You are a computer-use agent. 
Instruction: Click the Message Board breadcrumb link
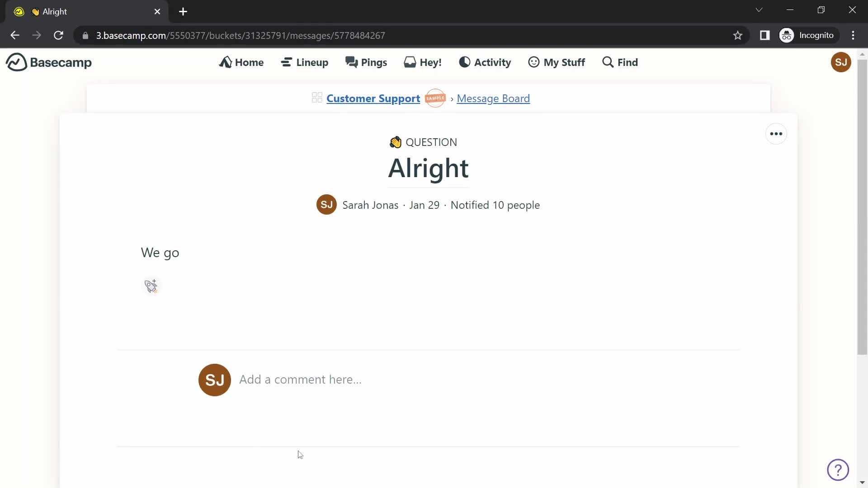point(492,99)
